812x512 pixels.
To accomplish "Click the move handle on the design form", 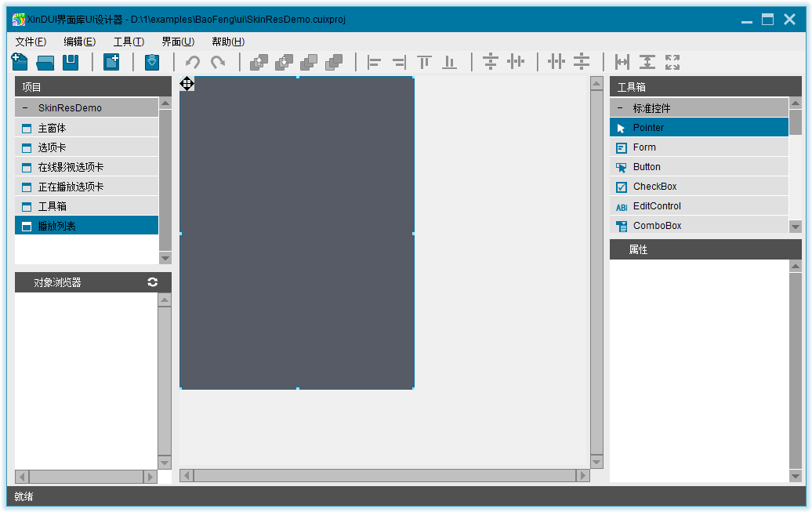I will [187, 83].
